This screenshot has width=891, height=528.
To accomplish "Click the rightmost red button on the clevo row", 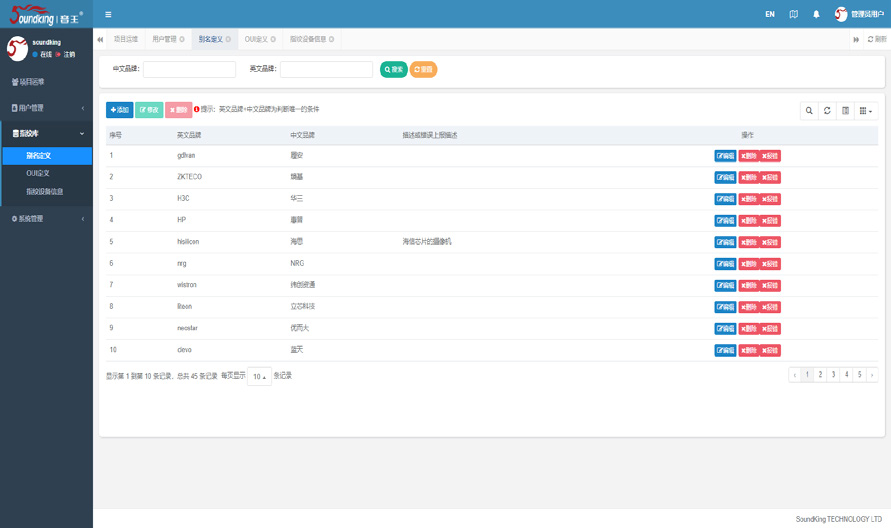I will [x=770, y=350].
